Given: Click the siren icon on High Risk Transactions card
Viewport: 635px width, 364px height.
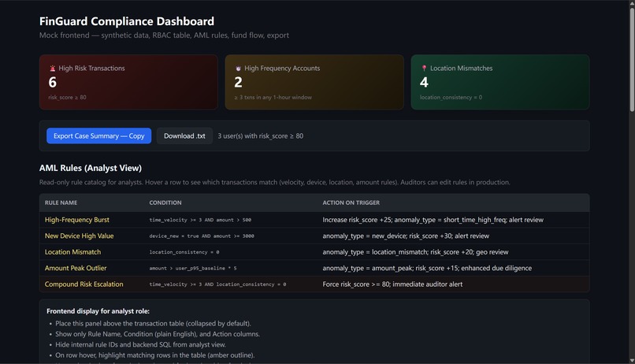Looking at the screenshot, I should pos(52,69).
